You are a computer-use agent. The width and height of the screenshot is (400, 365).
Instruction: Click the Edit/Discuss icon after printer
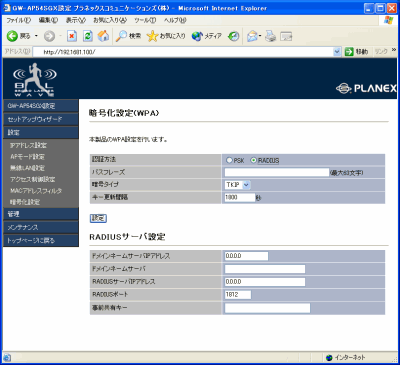click(286, 36)
